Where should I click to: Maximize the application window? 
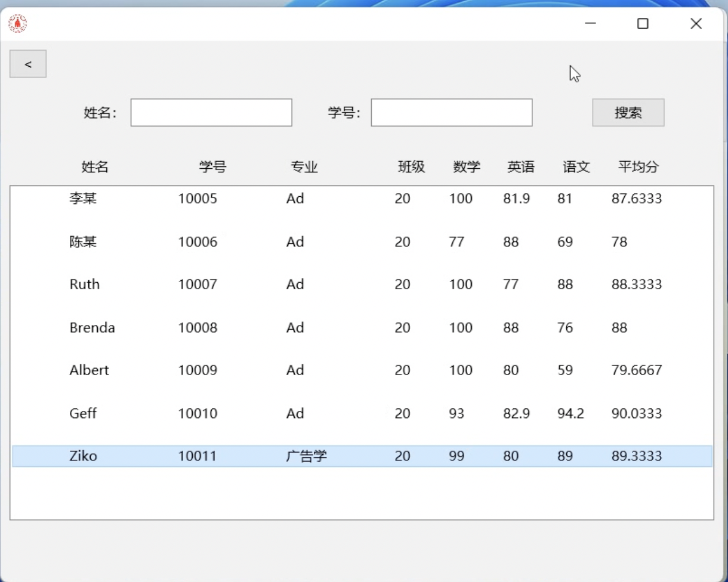[643, 24]
